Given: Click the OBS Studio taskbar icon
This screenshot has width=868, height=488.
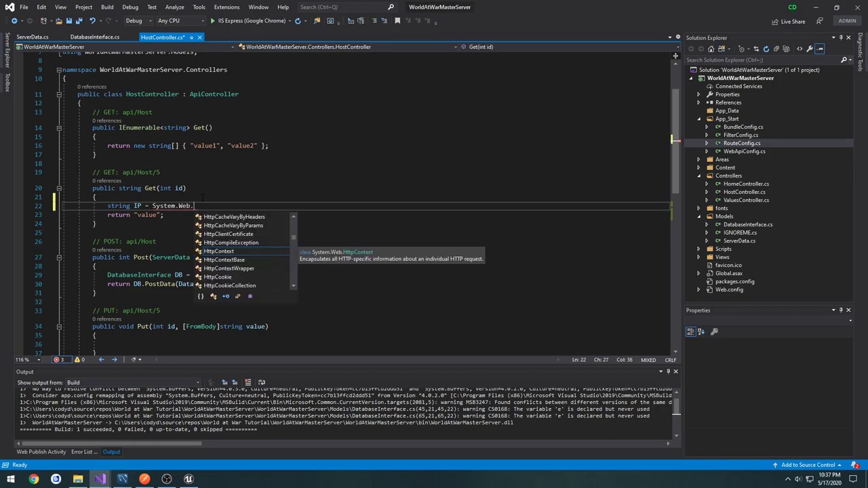Looking at the screenshot, I should tap(167, 479).
